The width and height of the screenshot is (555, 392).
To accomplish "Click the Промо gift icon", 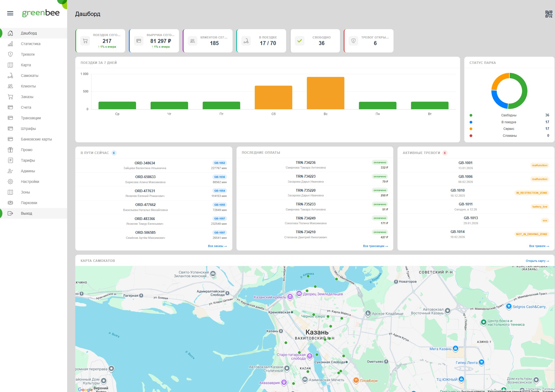I will point(10,150).
